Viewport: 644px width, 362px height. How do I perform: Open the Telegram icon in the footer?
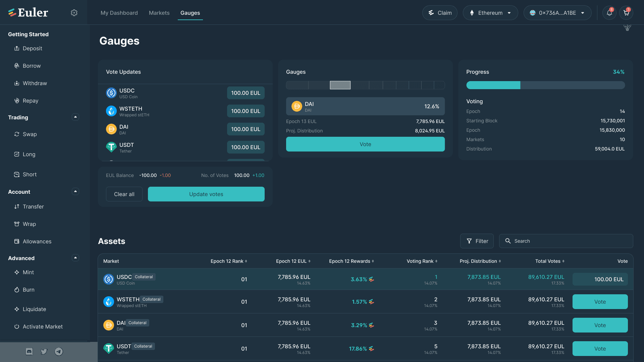pos(59,351)
